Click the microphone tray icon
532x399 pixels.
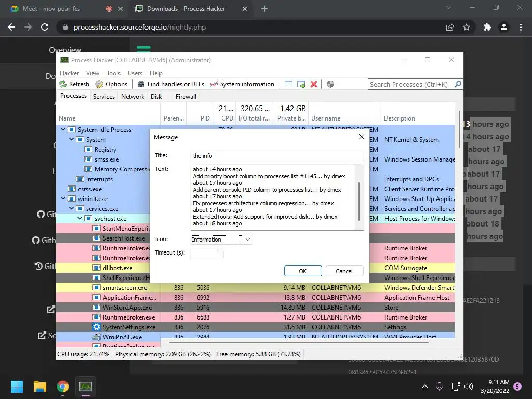[440, 387]
